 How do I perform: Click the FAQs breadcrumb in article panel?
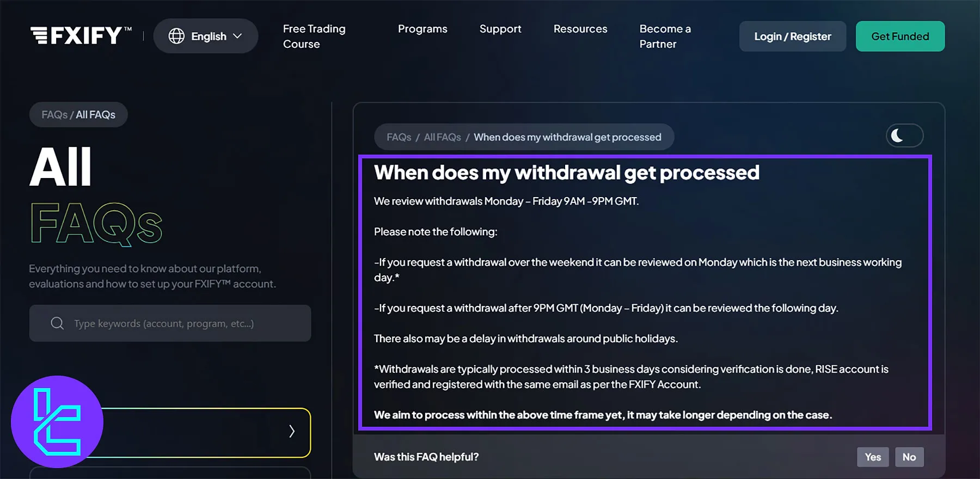click(399, 137)
